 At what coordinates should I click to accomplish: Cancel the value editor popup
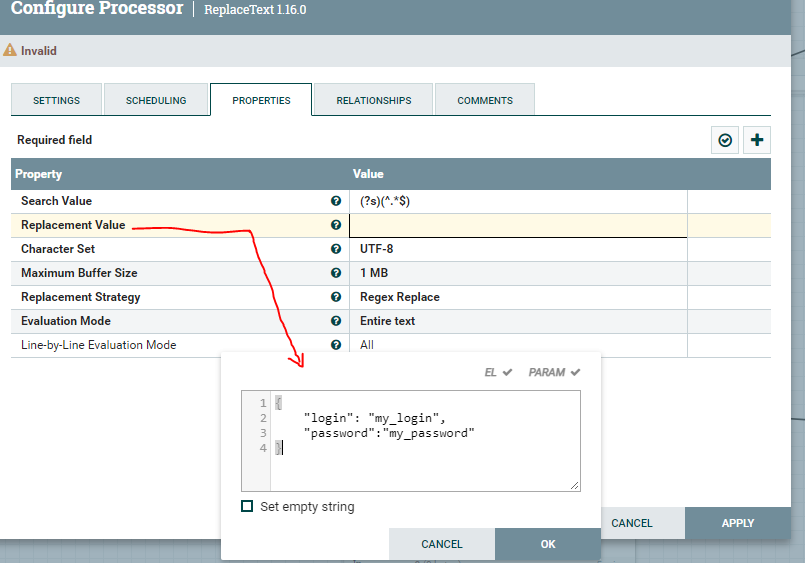(x=441, y=545)
